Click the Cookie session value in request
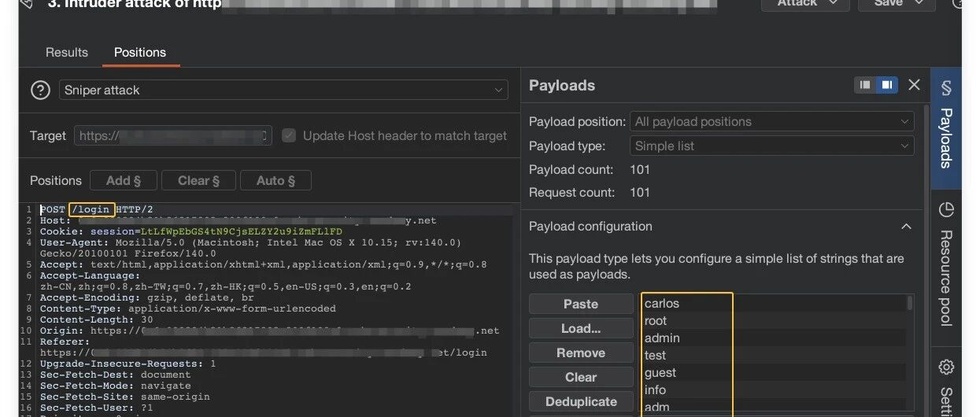980x417 pixels. pyautogui.click(x=242, y=231)
